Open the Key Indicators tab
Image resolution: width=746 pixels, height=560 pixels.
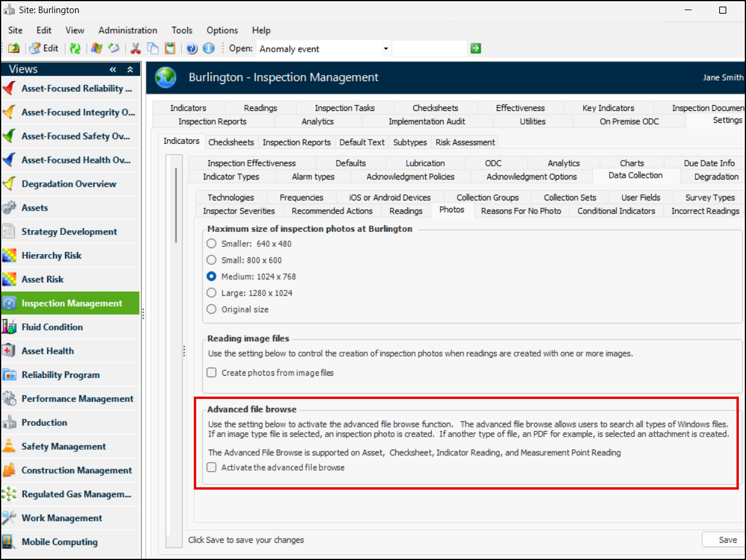[608, 108]
